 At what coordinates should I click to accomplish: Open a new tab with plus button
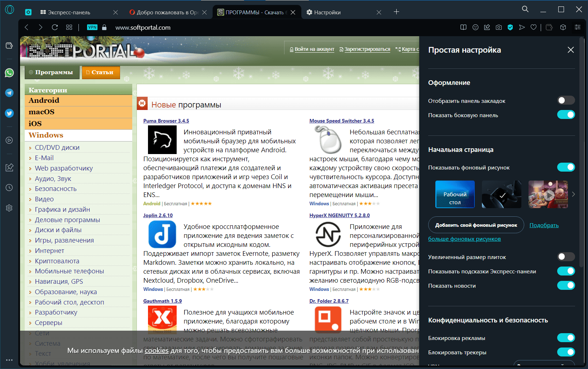click(x=396, y=12)
